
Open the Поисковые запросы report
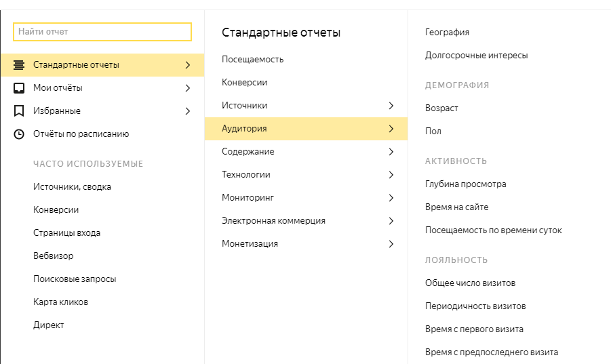point(75,279)
